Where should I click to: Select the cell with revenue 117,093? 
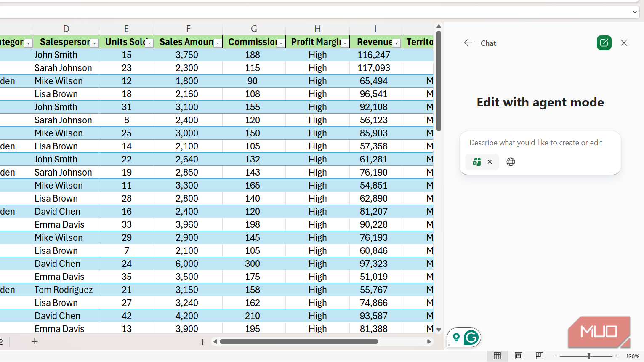(375, 68)
